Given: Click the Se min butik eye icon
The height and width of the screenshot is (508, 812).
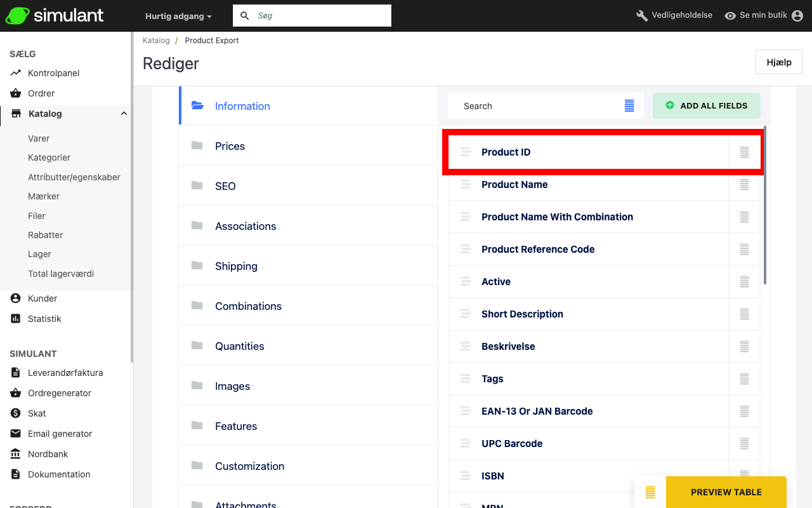Looking at the screenshot, I should (x=730, y=16).
